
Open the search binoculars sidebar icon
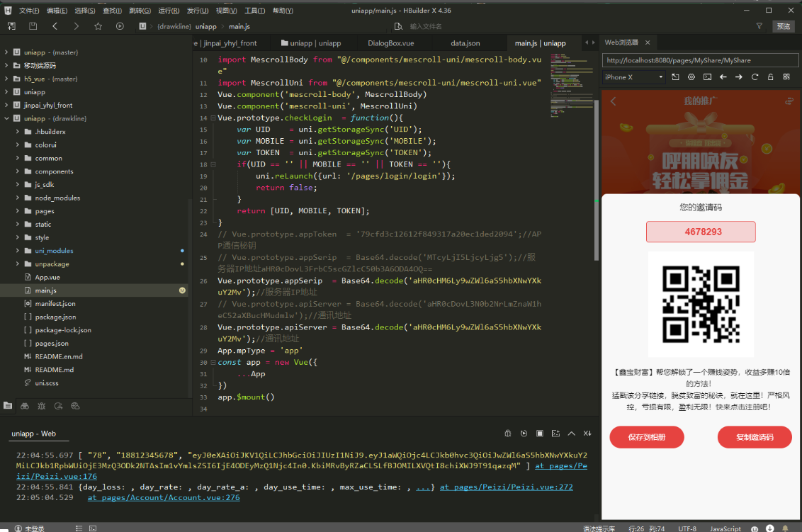(25, 406)
